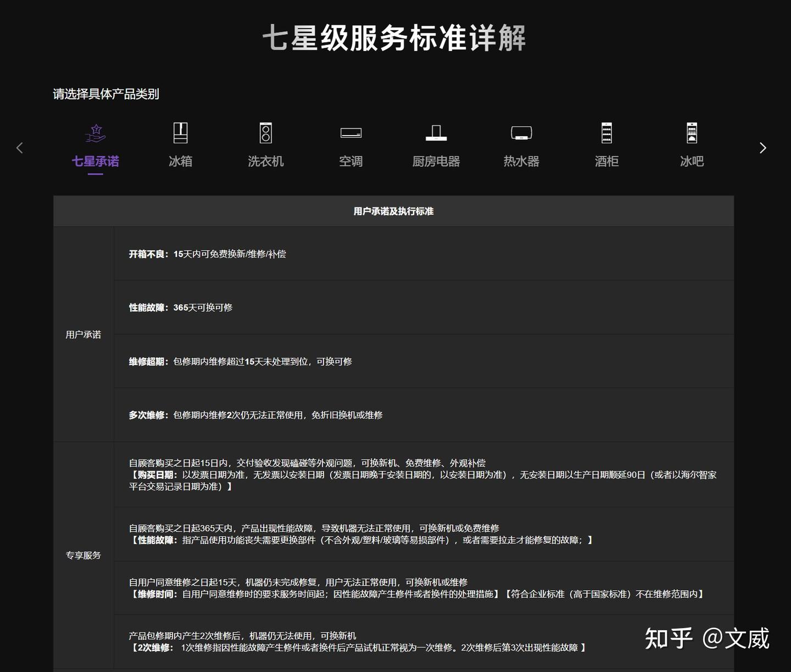Image resolution: width=791 pixels, height=672 pixels.
Task: Click the 空调 air conditioner icon
Action: pyautogui.click(x=351, y=133)
